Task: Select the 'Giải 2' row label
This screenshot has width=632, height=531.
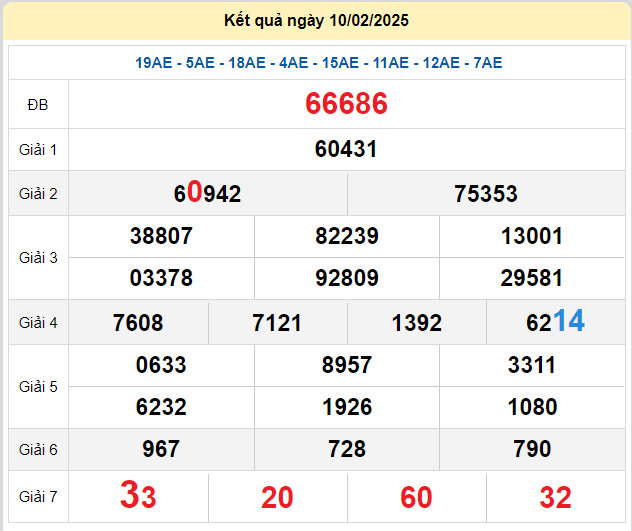Action: pyautogui.click(x=38, y=194)
